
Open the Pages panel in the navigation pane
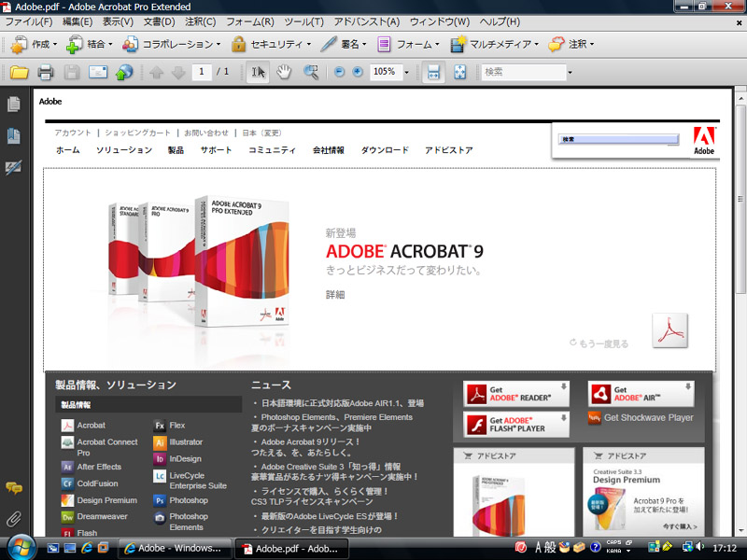click(x=14, y=104)
